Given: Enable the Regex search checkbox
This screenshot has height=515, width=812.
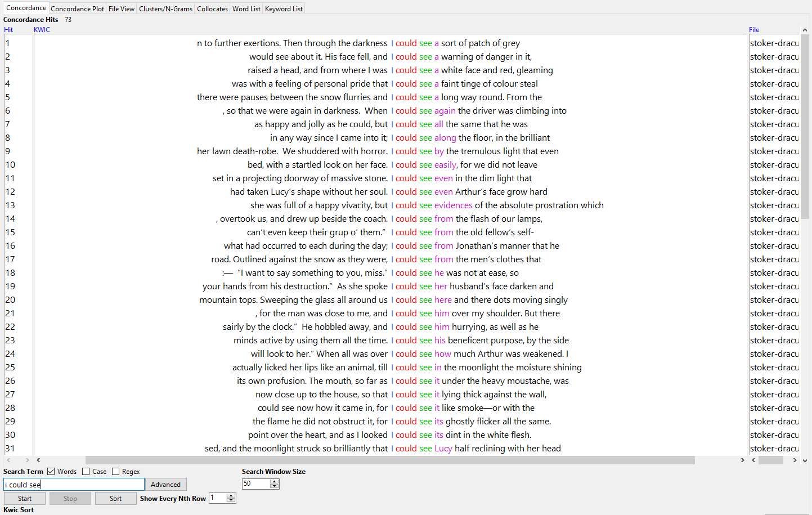Looking at the screenshot, I should tap(116, 472).
